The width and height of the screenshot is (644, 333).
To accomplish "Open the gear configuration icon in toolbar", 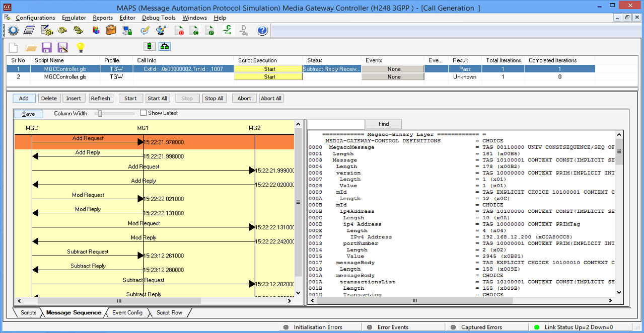I will tap(13, 30).
